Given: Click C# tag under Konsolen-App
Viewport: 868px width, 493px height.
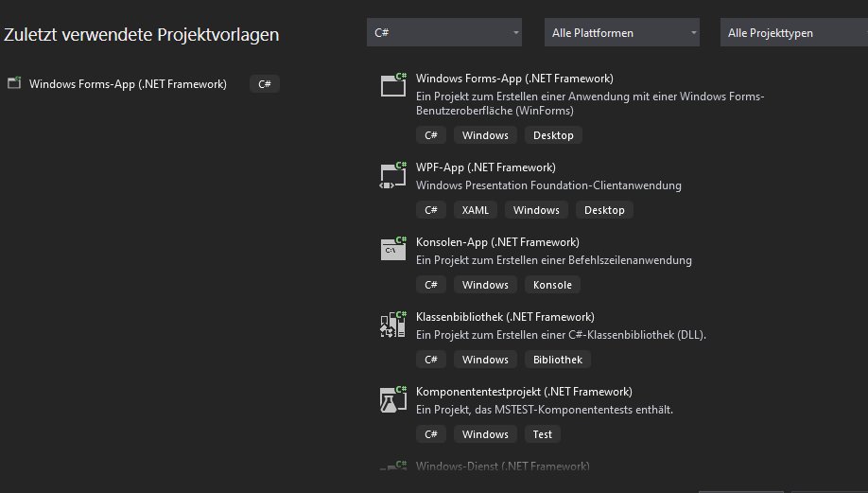Looking at the screenshot, I should click(430, 285).
